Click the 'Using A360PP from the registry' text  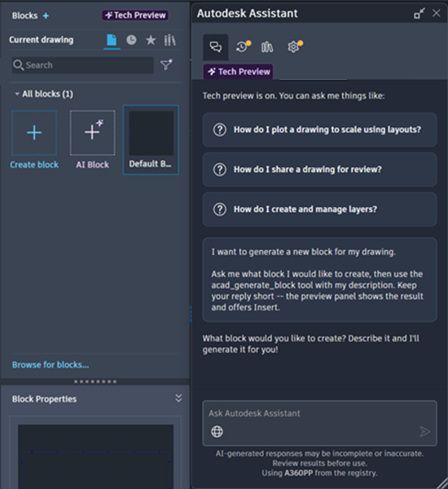319,473
